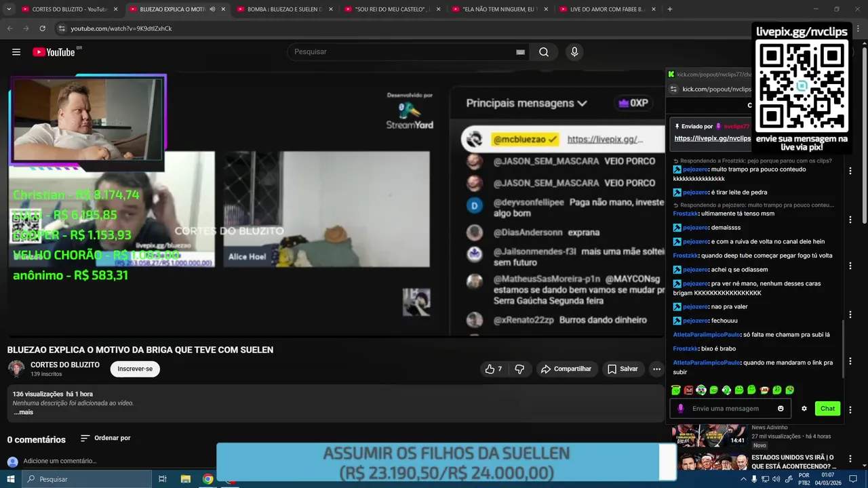The image size is (868, 488).
Task: Show hidden system tray icons
Action: coord(743,479)
